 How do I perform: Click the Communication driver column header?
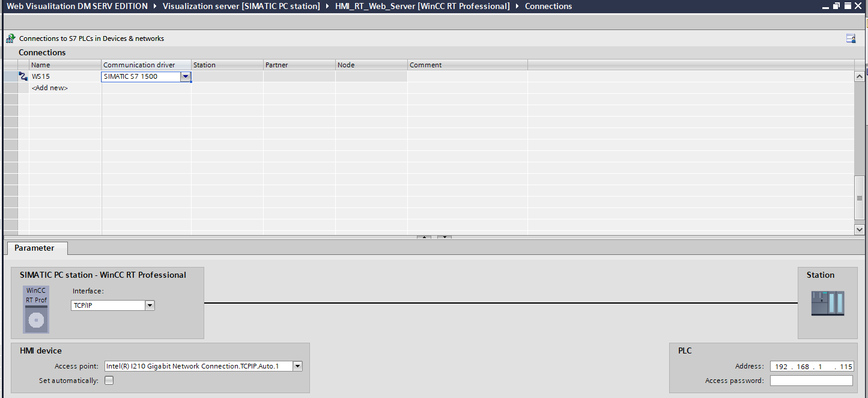point(146,65)
